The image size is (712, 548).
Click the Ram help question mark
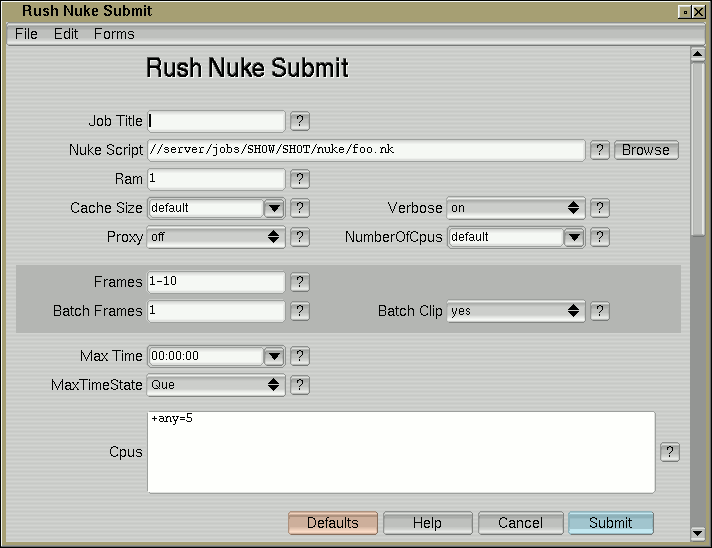click(x=300, y=179)
